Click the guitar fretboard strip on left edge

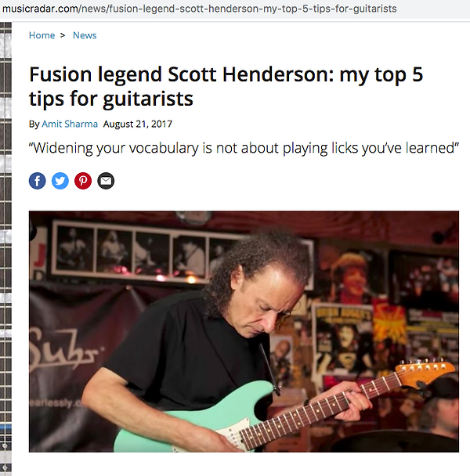pos(5,248)
